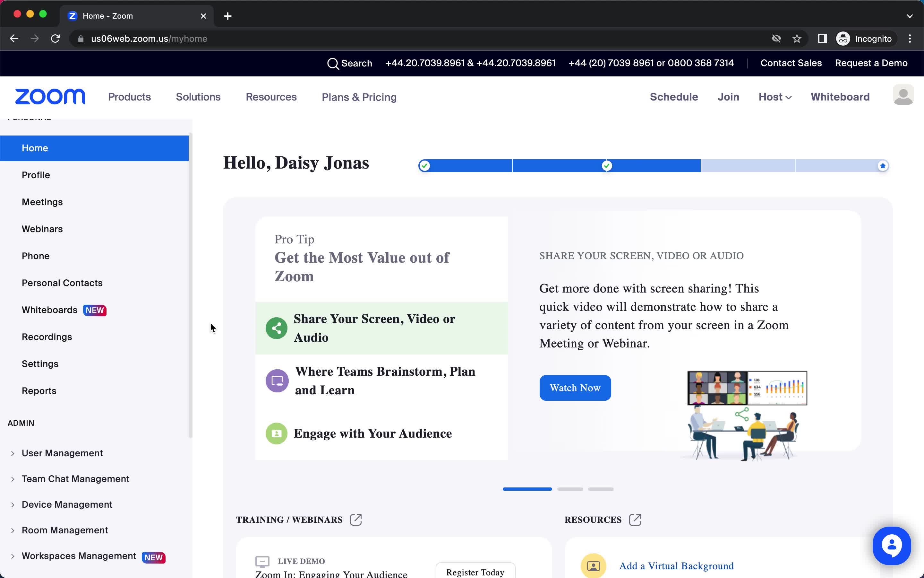The height and width of the screenshot is (578, 924).
Task: Open Add a Virtual Background link
Action: pyautogui.click(x=676, y=566)
